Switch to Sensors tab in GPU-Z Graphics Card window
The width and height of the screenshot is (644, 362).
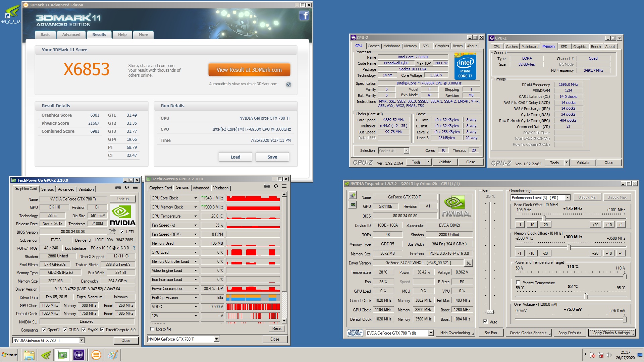coord(47,189)
